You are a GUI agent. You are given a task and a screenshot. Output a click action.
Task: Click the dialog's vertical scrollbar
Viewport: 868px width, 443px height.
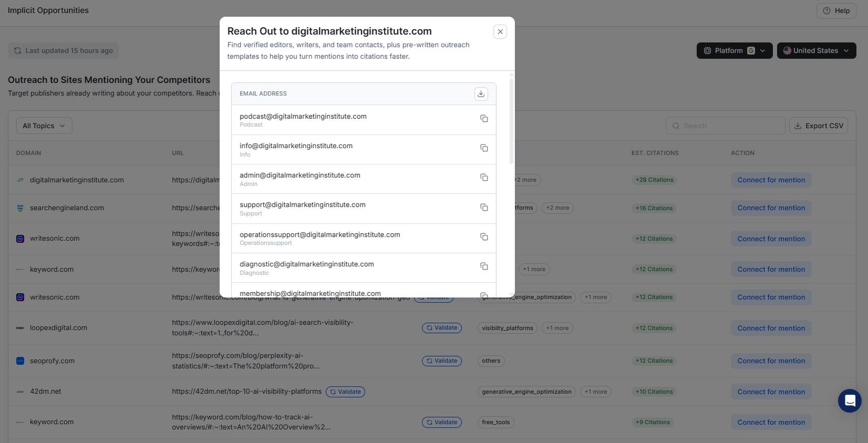click(x=511, y=121)
